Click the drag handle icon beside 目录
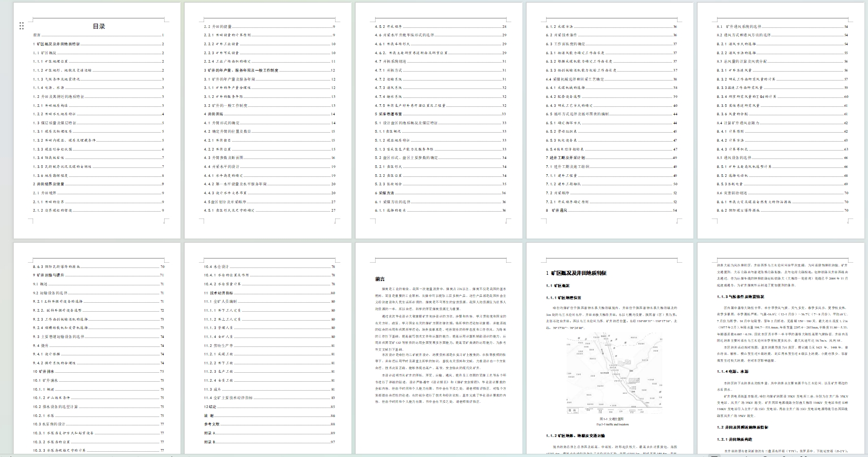The width and height of the screenshot is (868, 457). click(x=22, y=26)
